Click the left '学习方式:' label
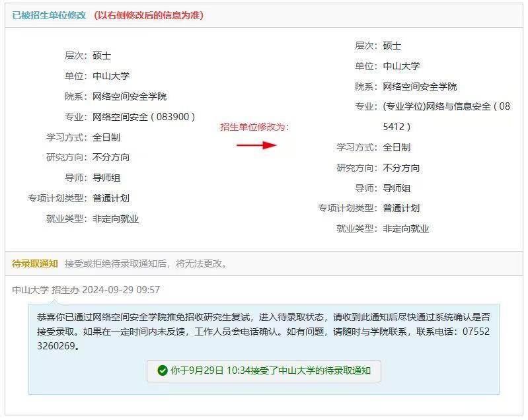This screenshot has height=420, width=528. point(67,137)
